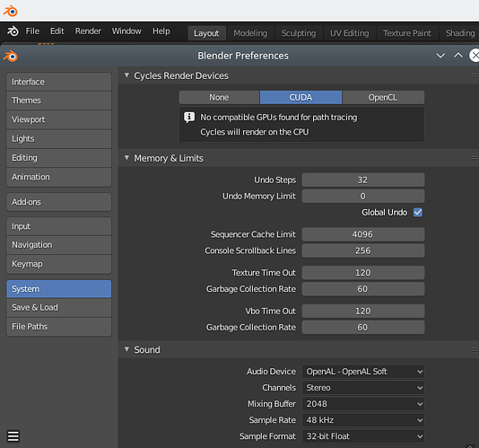Open the Add-ons preferences section
The height and width of the screenshot is (448, 479).
coord(59,202)
